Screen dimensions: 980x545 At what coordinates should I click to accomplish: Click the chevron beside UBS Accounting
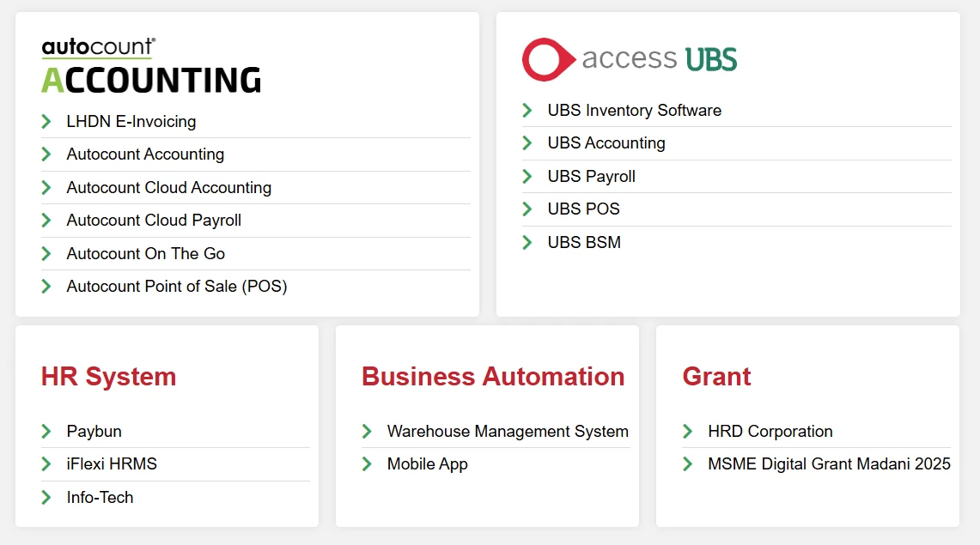click(527, 143)
